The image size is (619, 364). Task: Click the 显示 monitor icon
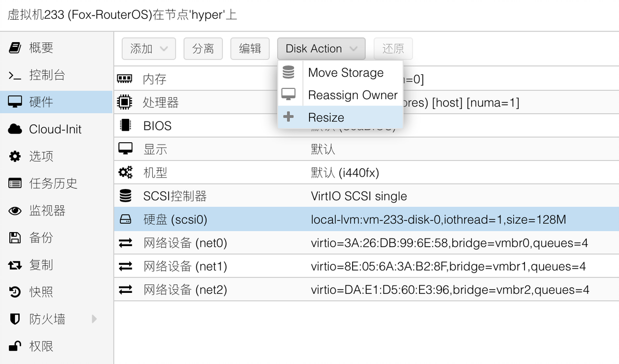click(125, 149)
